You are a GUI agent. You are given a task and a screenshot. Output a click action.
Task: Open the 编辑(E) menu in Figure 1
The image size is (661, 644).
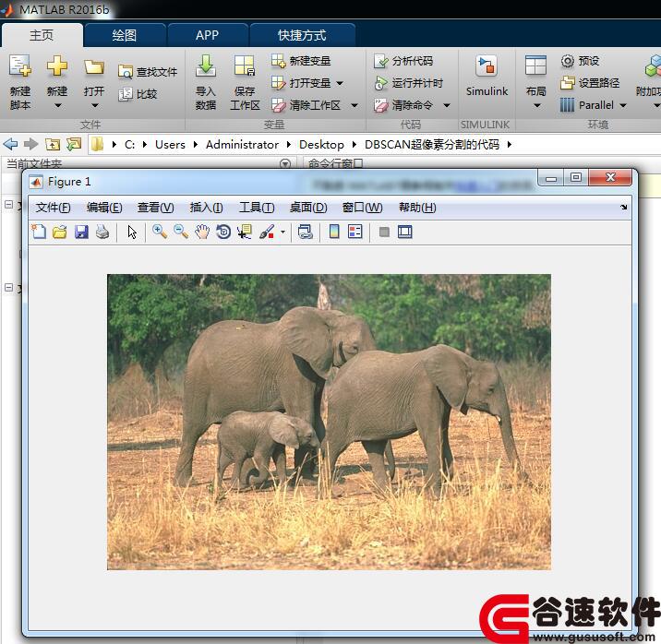click(104, 208)
